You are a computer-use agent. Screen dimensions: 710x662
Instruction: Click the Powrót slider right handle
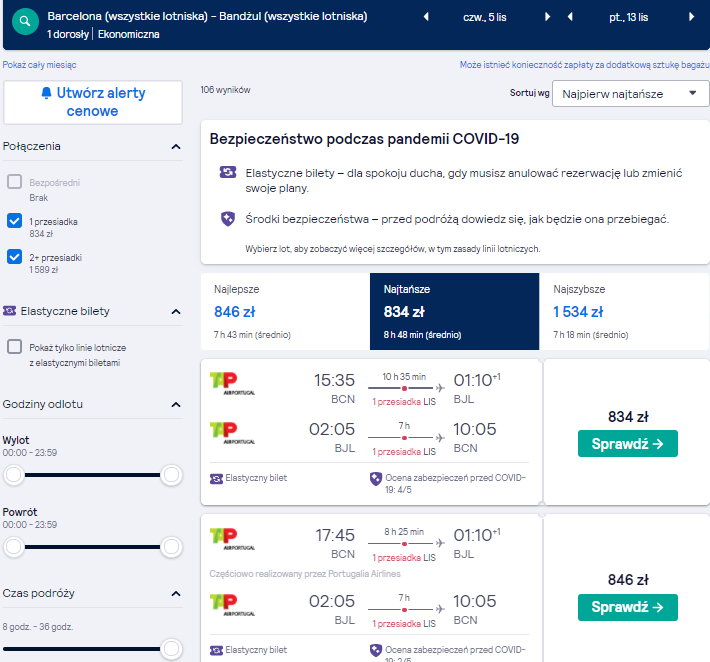(171, 547)
